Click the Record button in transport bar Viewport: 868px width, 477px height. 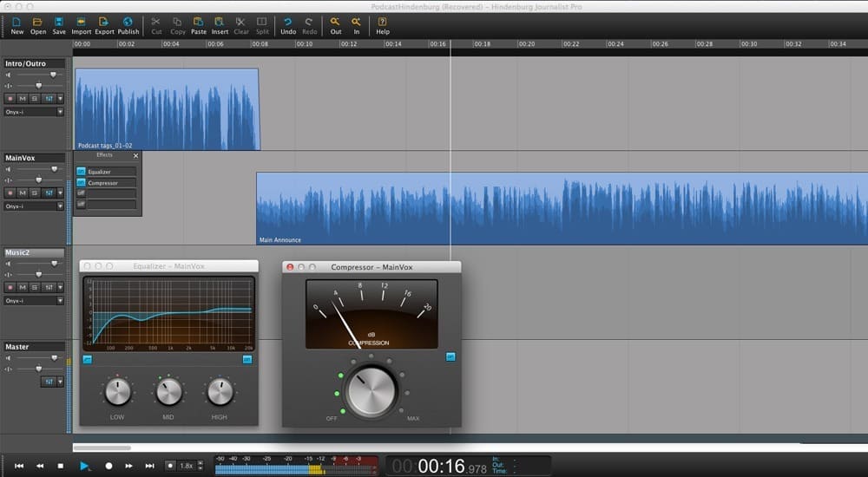108,466
